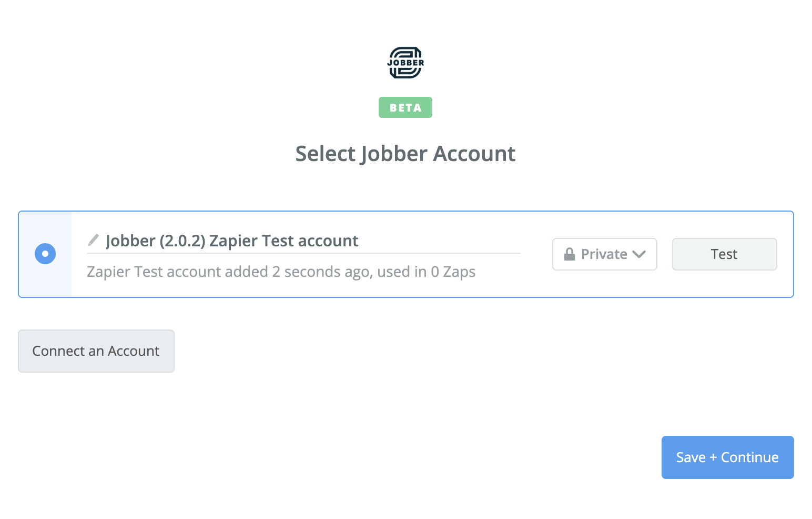
Task: Click the "used in 0 Zaps" text
Action: [x=426, y=272]
